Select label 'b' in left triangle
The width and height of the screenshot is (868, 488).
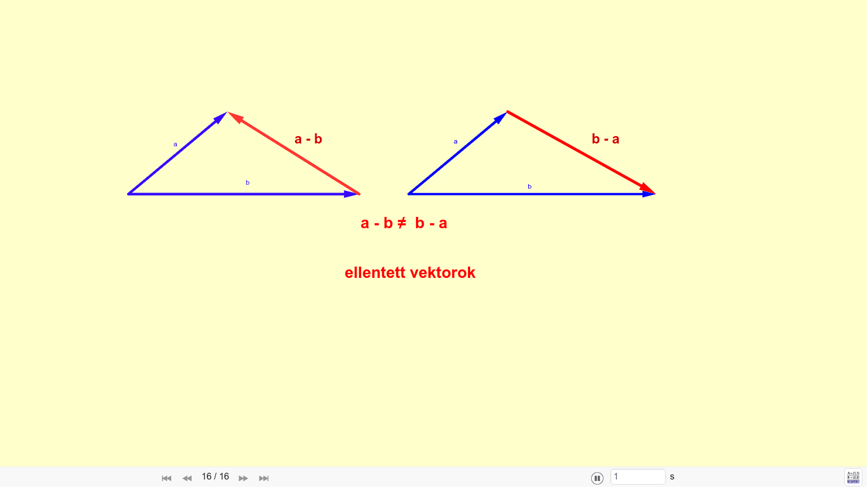248,182
